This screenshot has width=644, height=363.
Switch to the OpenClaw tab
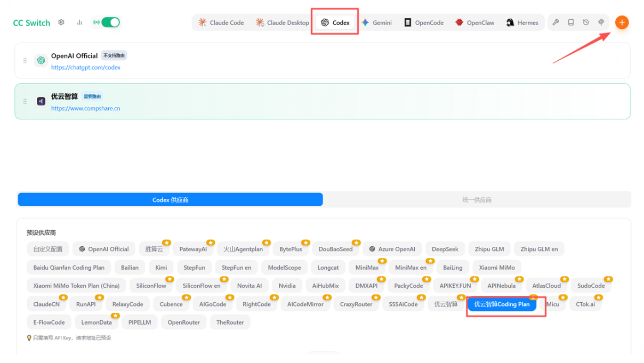point(475,22)
